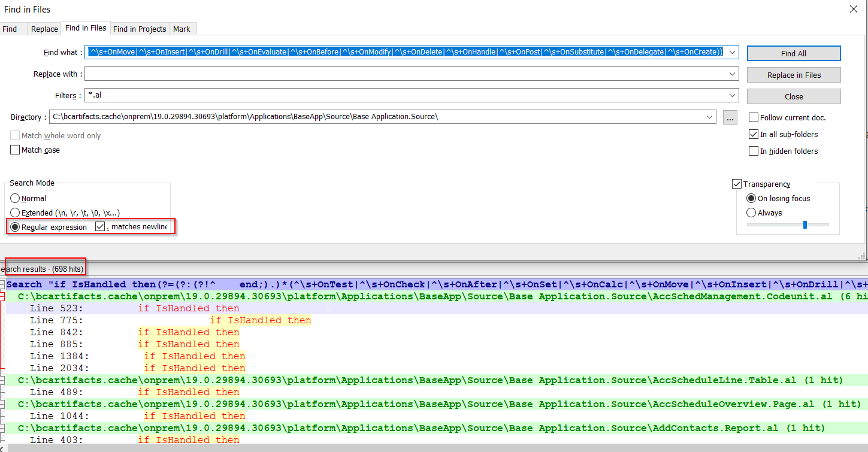Open the "Find what" history dropdown
This screenshot has height=452, width=868.
point(732,52)
